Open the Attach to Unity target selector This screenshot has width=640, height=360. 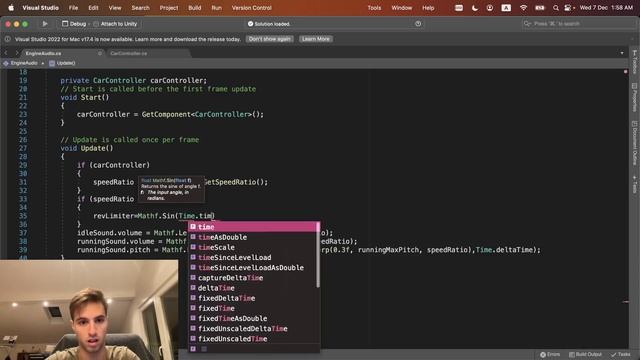[x=116, y=24]
